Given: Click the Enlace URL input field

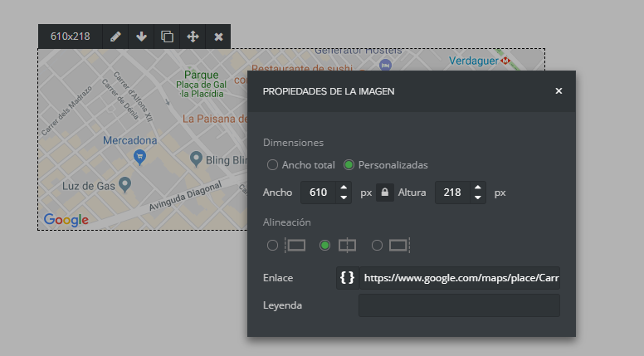Looking at the screenshot, I should click(x=460, y=278).
